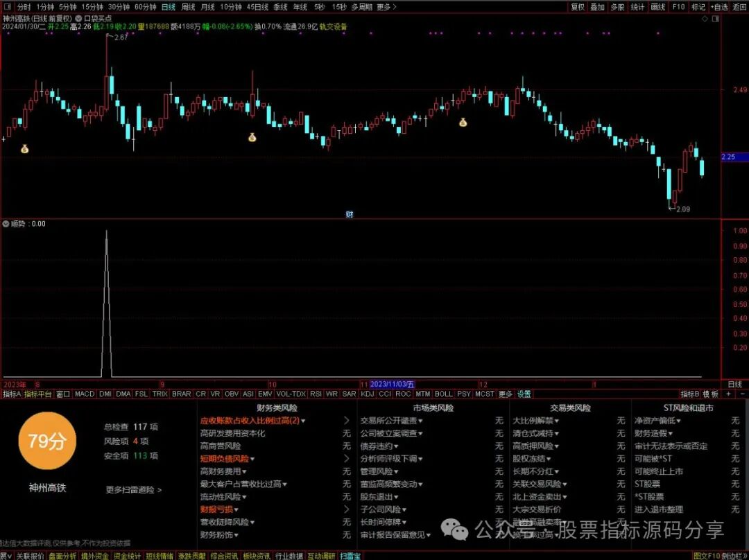
Task: Switch to 指标B tab
Action: pos(690,394)
